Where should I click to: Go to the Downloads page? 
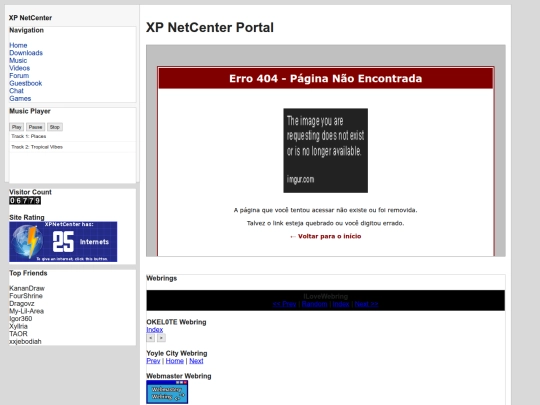click(26, 53)
